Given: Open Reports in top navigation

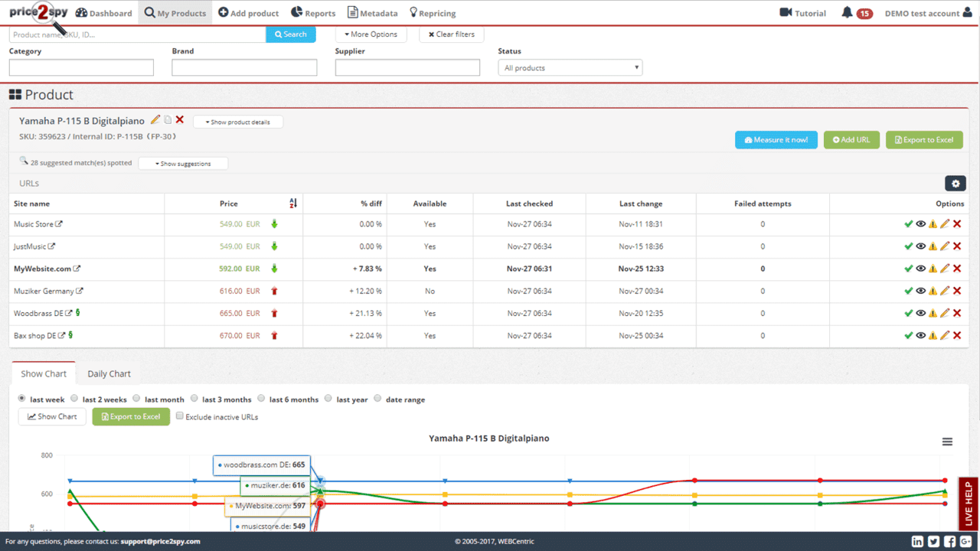Looking at the screenshot, I should point(313,13).
